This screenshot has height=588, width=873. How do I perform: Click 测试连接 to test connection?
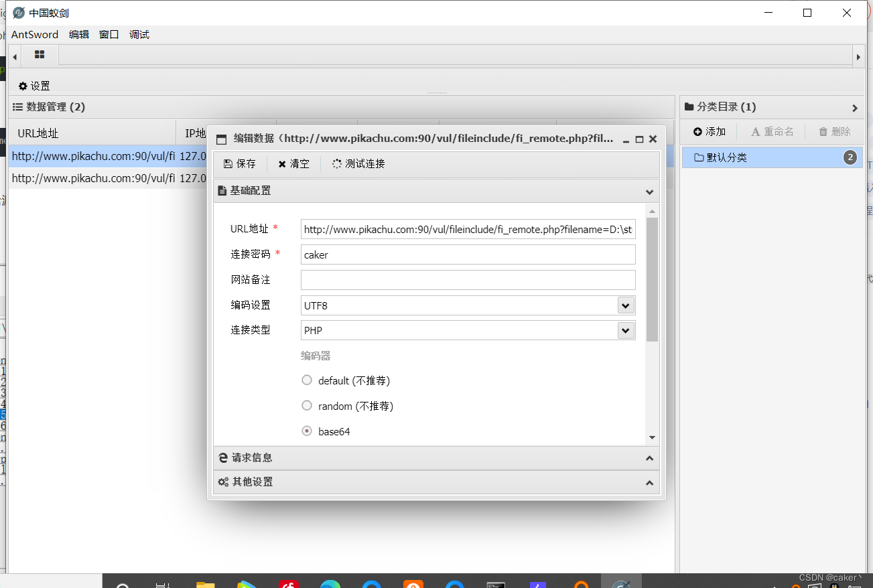358,163
